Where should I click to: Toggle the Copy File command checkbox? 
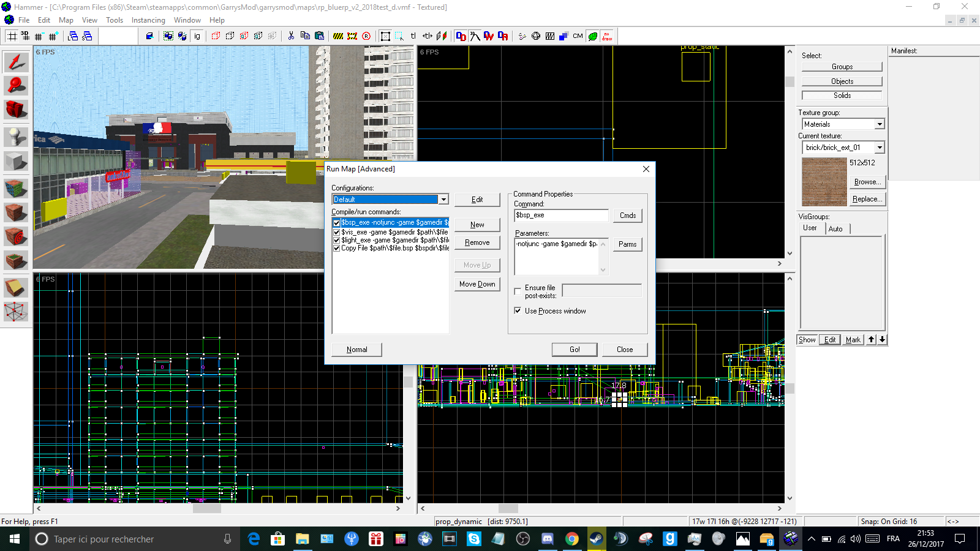[x=336, y=248]
